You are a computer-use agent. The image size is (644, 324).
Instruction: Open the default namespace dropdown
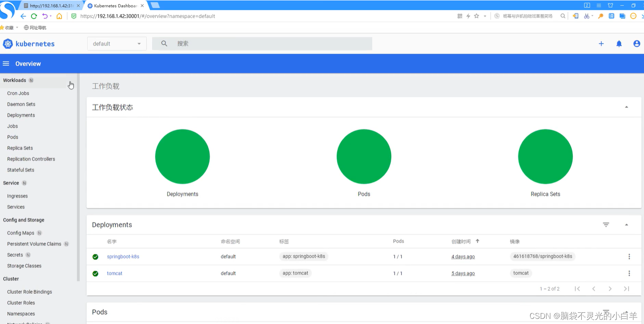[x=117, y=43]
